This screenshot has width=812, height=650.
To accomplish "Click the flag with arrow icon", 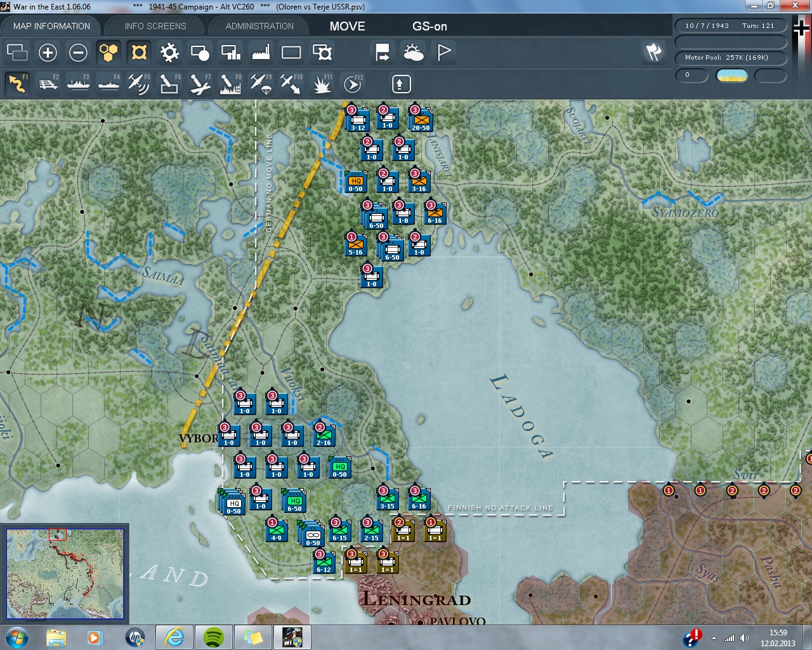I will 383,52.
